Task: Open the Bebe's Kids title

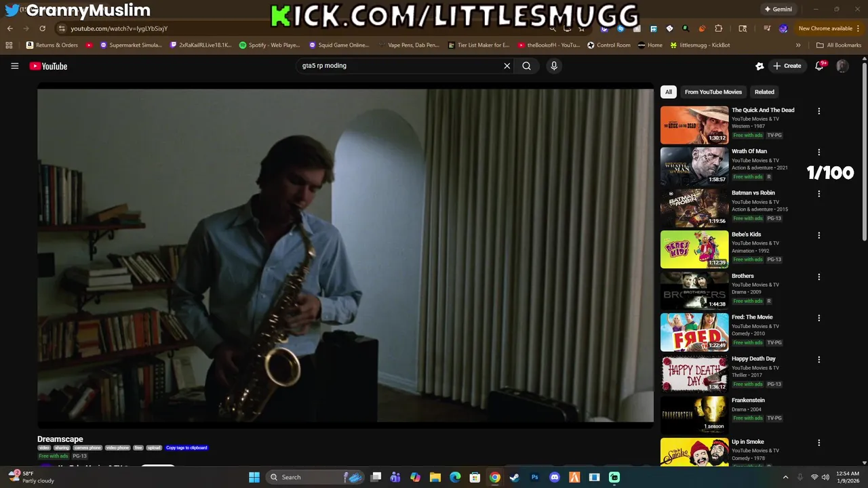Action: click(746, 235)
